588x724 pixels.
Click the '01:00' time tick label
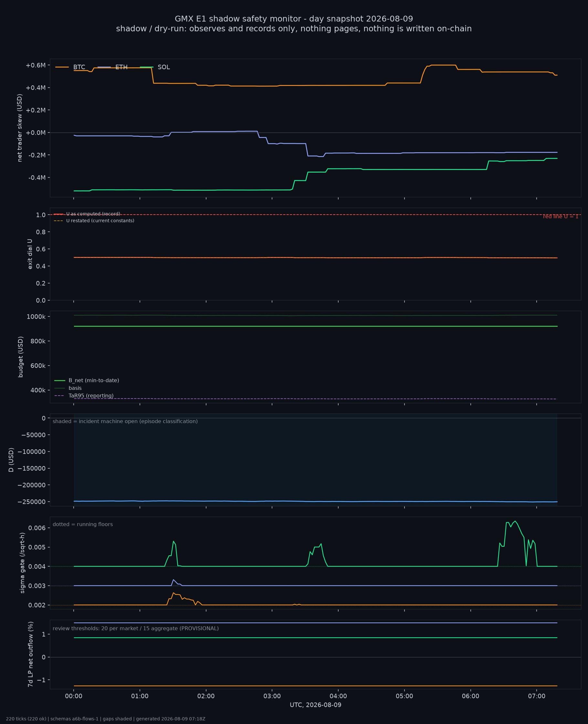pyautogui.click(x=140, y=696)
